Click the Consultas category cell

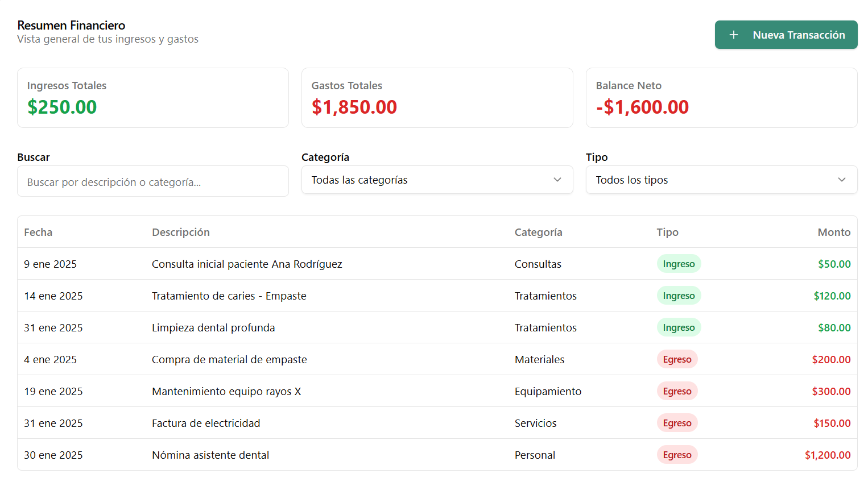click(x=538, y=264)
